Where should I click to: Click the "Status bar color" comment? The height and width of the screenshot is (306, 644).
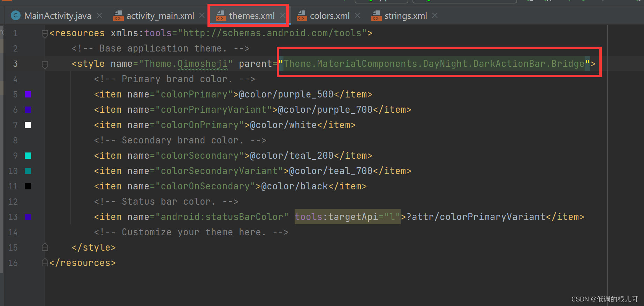pyautogui.click(x=166, y=202)
